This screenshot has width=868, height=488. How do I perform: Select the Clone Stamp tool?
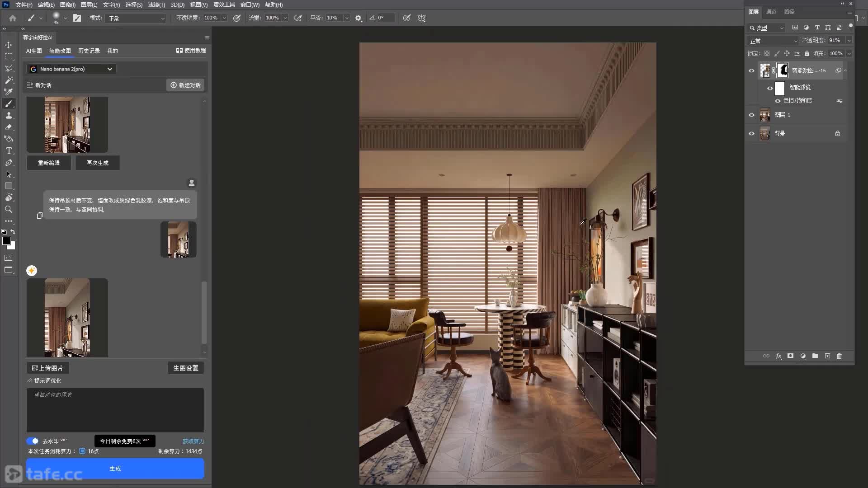9,115
